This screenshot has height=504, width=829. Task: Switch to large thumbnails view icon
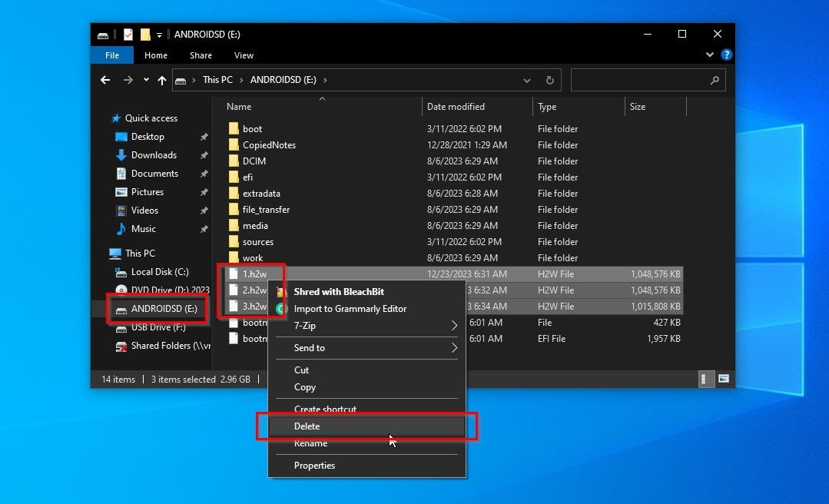(x=723, y=379)
